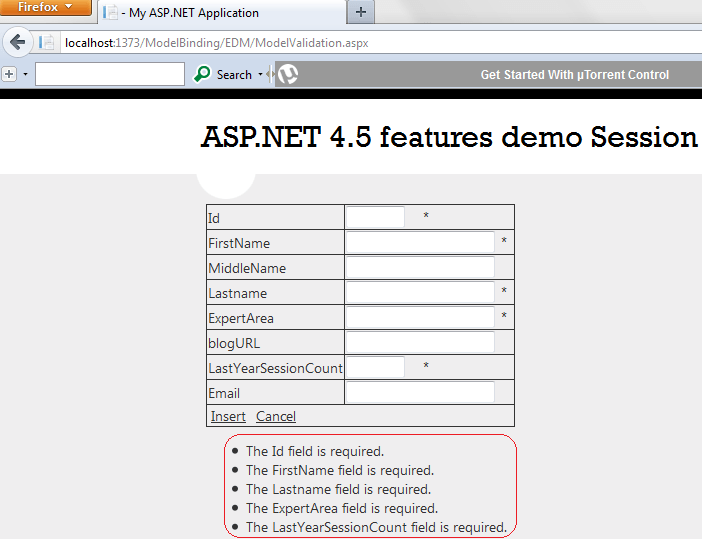Open the Firefox menu button
Viewport: 702px width, 539px height.
46,8
